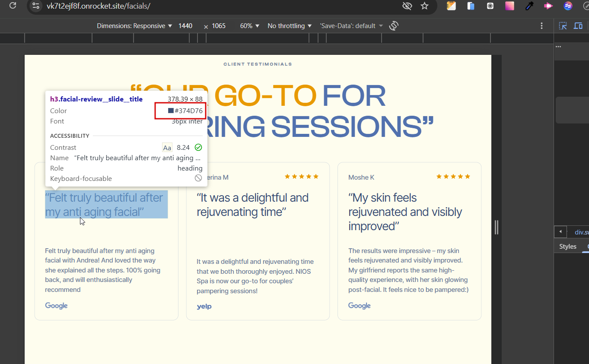
Task: Switch to the Styles tab
Action: click(x=568, y=247)
